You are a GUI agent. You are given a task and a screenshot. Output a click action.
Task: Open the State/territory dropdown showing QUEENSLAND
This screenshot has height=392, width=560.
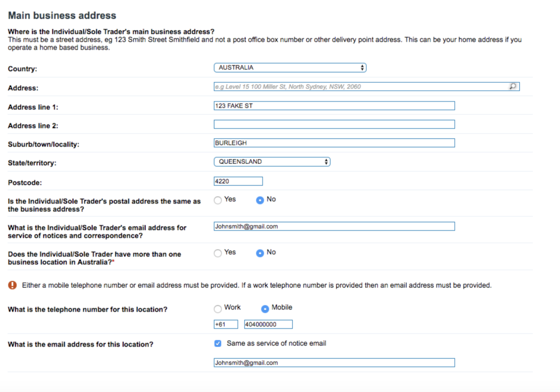271,161
